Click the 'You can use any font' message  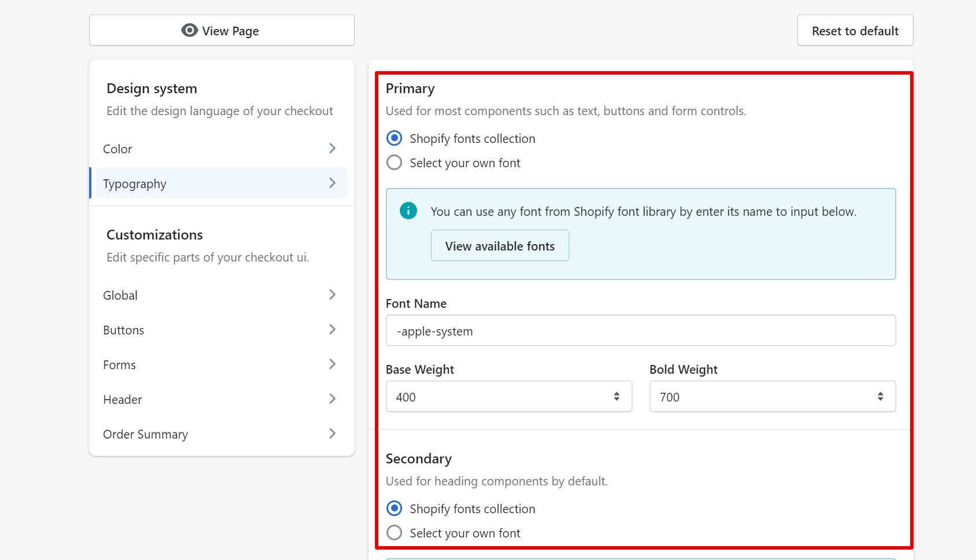(643, 212)
